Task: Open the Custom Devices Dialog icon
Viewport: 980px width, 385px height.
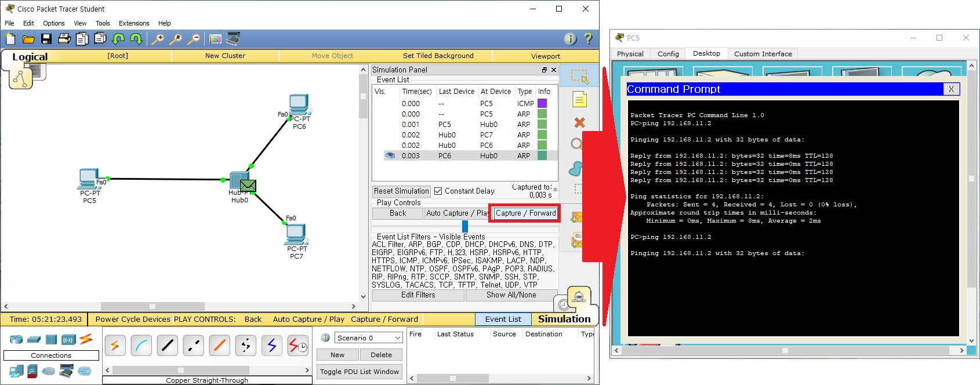Action: [x=233, y=39]
